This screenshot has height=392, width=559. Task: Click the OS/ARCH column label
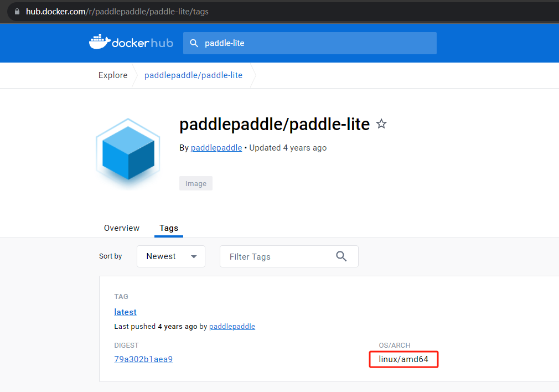(x=394, y=345)
